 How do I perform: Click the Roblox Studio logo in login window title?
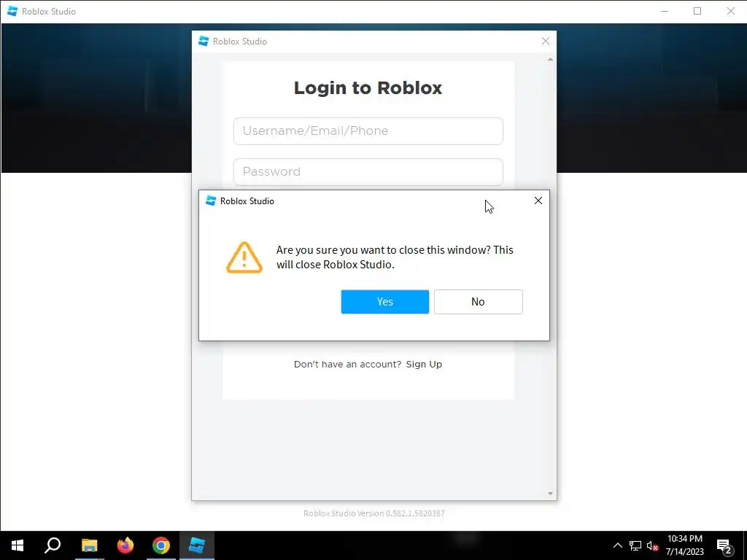tap(204, 42)
